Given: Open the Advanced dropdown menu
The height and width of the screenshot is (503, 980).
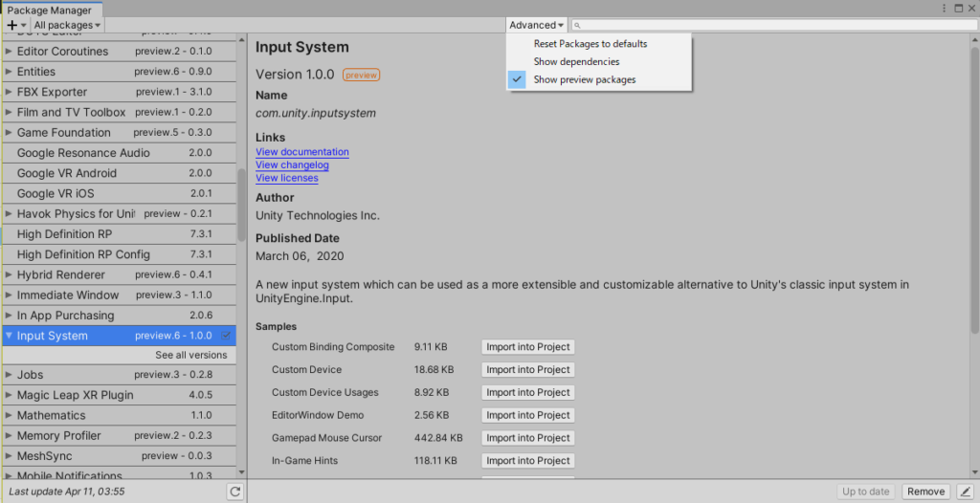Looking at the screenshot, I should coord(537,25).
